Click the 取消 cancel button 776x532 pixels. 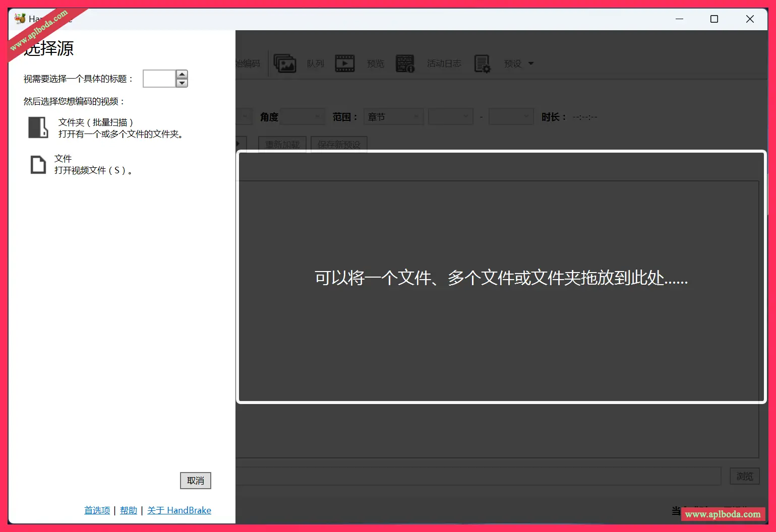coord(196,481)
